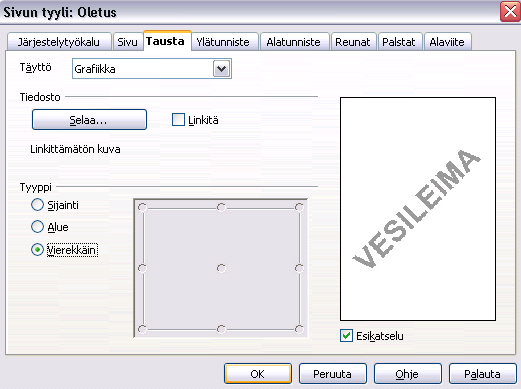The image size is (521, 389).
Task: Click the VESILEIMA preview thumbnail
Action: [x=418, y=209]
